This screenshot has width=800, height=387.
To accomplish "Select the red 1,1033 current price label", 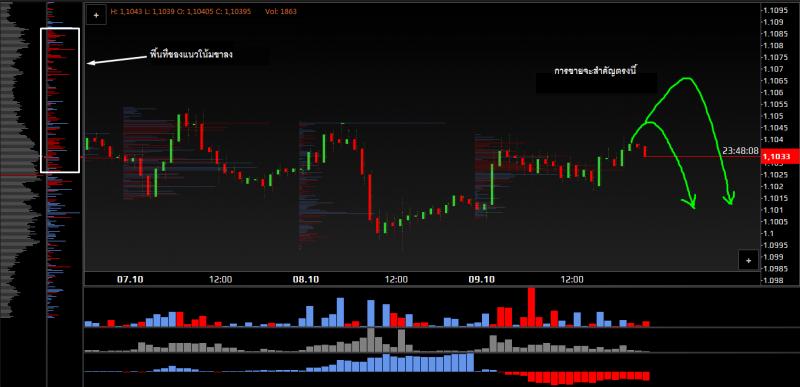I will click(780, 157).
